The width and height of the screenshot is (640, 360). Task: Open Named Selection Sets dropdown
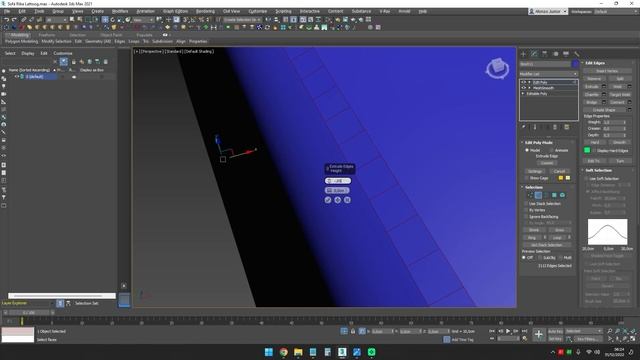(x=242, y=20)
